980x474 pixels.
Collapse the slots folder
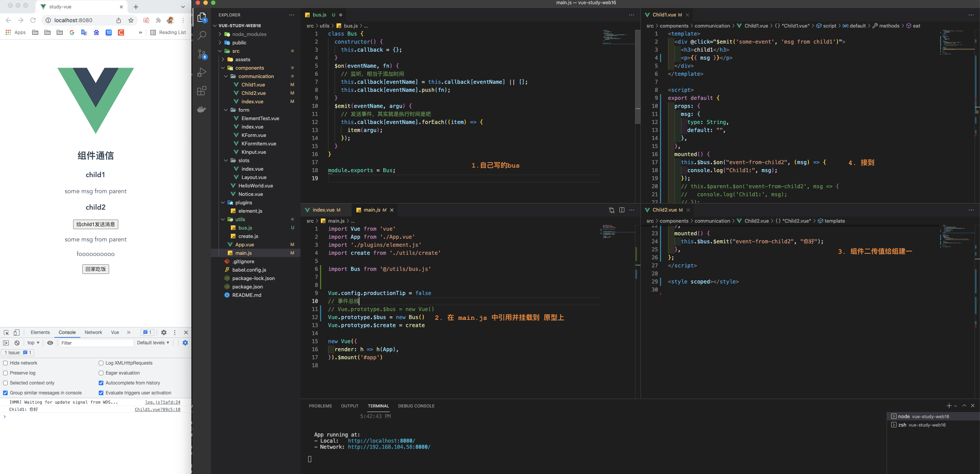(256, 160)
